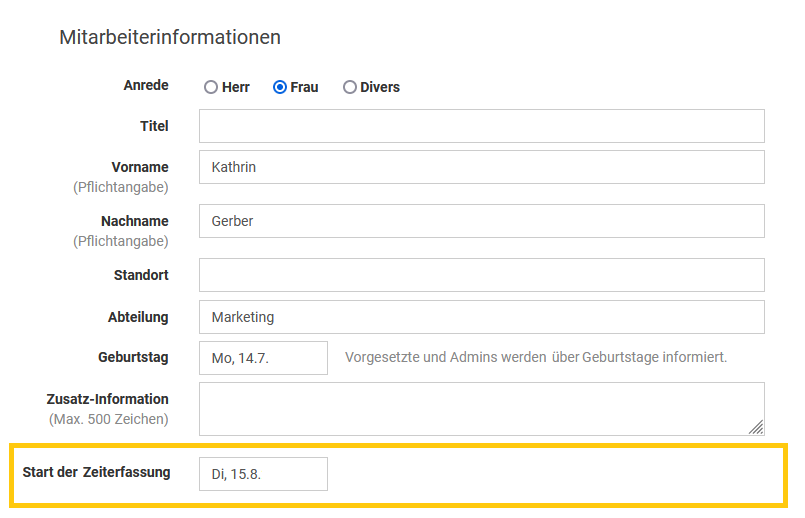Click the Anrede field label
Image resolution: width=805 pixels, height=518 pixels.
pos(145,86)
